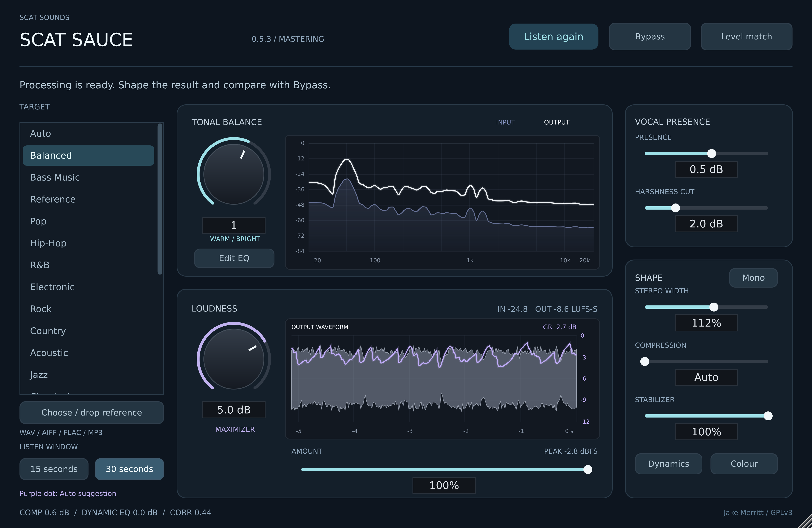Click the Warm/Bright value field showing 1
Screen dimensions: 812x528
(234, 225)
